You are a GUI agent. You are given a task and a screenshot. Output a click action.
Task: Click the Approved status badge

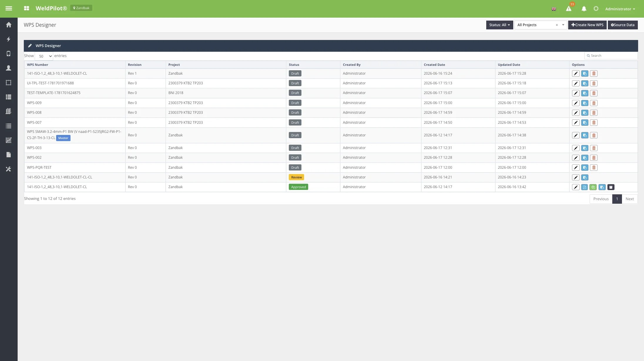[x=298, y=187]
